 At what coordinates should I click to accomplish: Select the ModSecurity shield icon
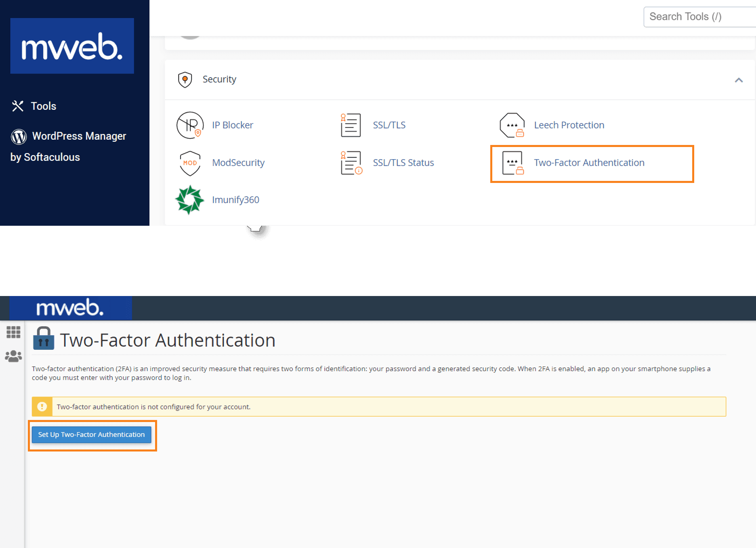point(190,163)
